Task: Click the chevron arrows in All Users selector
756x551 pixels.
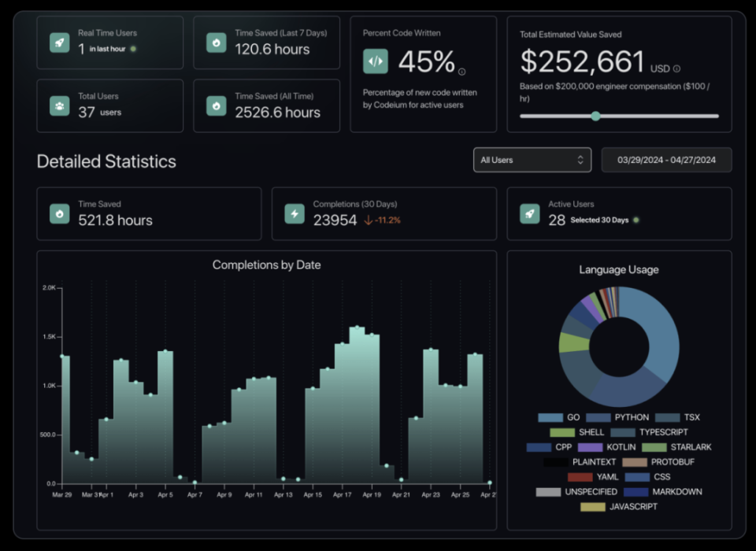Action: (580, 160)
